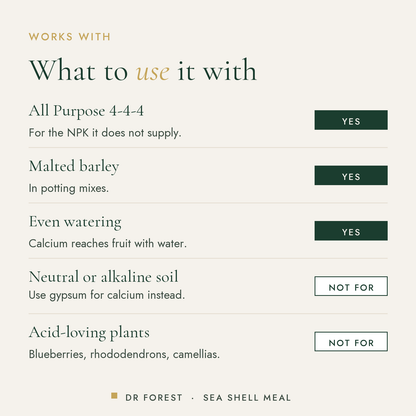Screen dimensions: 416x416
Task: Click 'For the NPK it does not supply' text
Action: pos(105,133)
